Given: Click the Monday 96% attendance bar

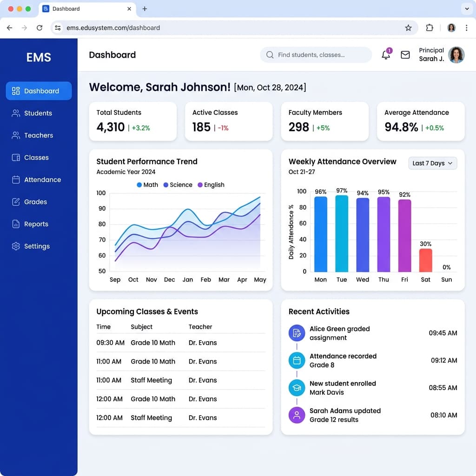Looking at the screenshot, I should tap(321, 234).
